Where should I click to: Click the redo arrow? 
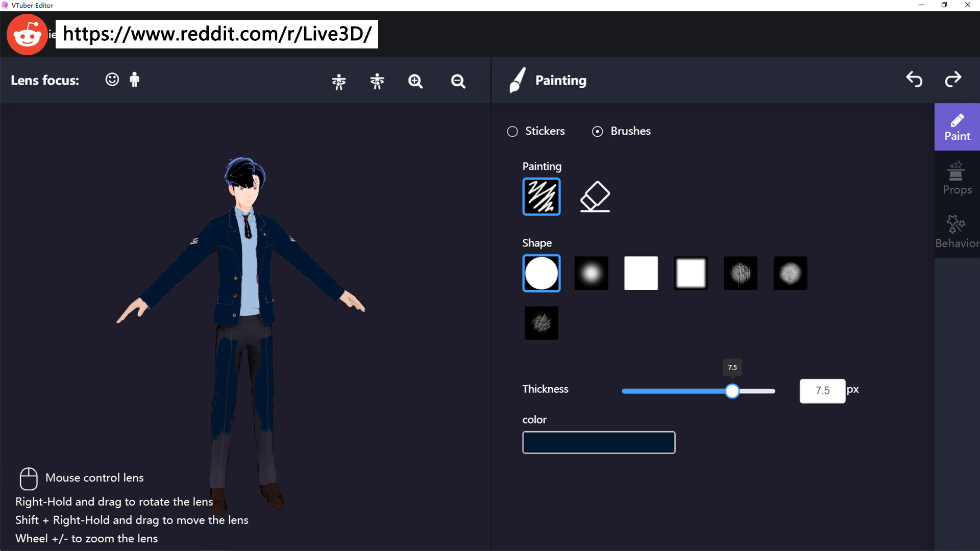[x=953, y=80]
